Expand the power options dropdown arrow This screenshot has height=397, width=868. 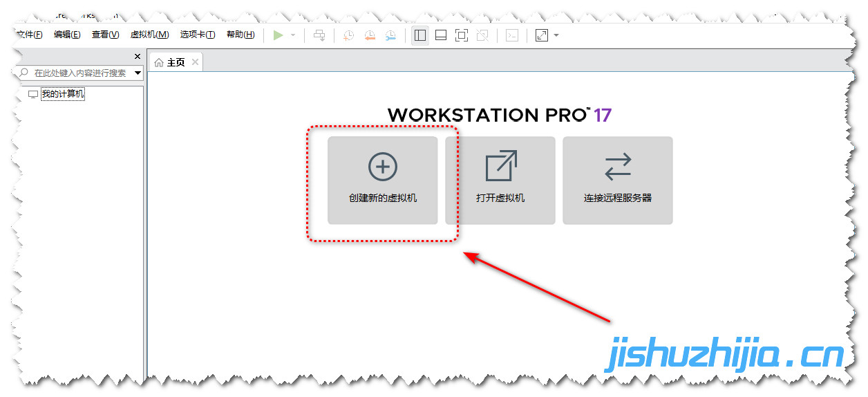[293, 35]
